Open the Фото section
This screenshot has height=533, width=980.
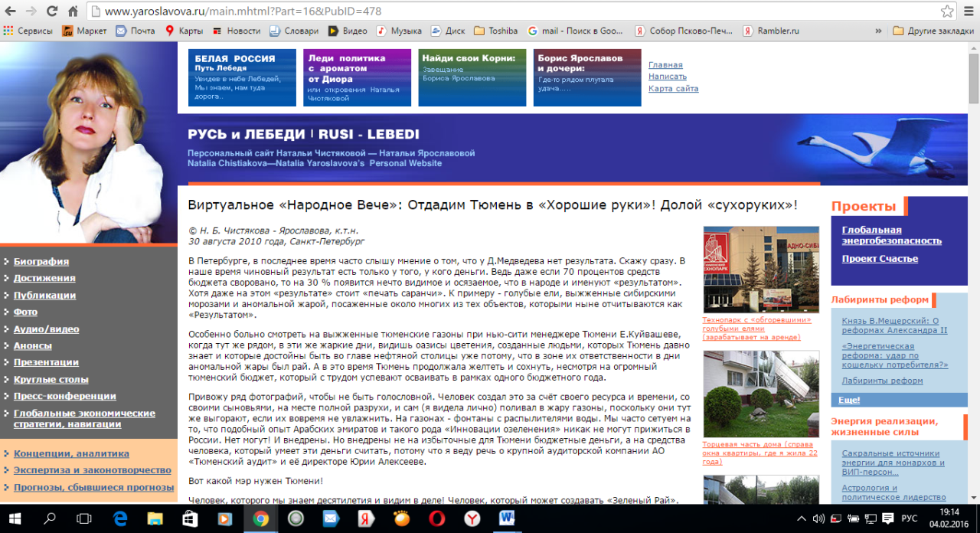click(25, 312)
